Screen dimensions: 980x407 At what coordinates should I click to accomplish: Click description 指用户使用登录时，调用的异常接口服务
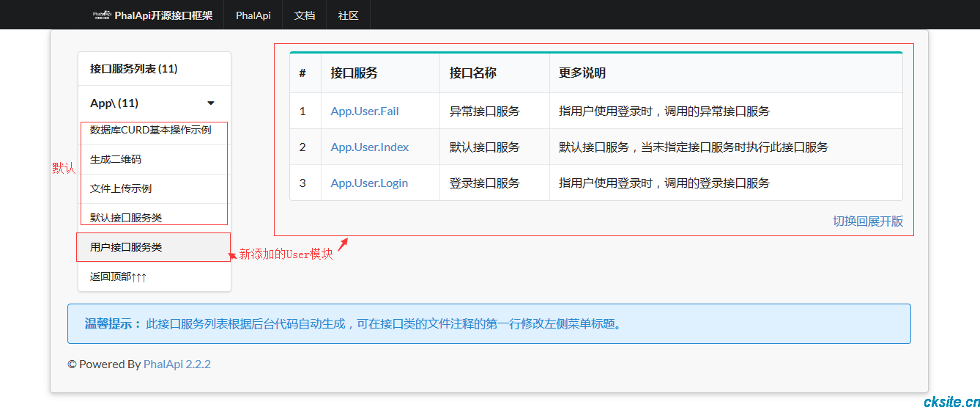tap(664, 111)
